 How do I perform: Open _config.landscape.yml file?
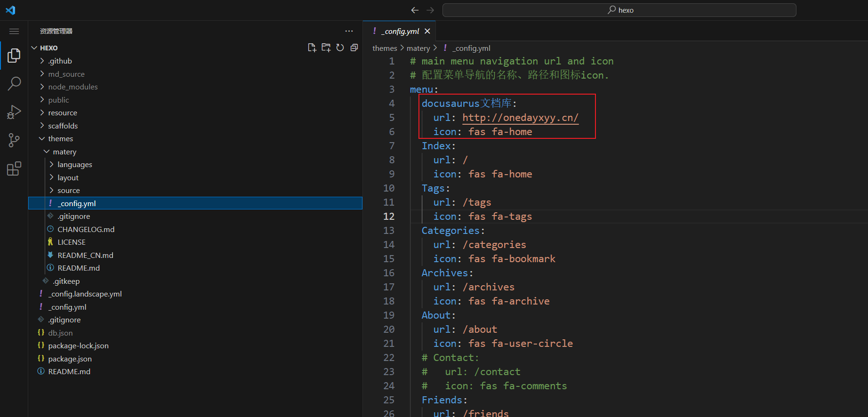tap(195, 294)
